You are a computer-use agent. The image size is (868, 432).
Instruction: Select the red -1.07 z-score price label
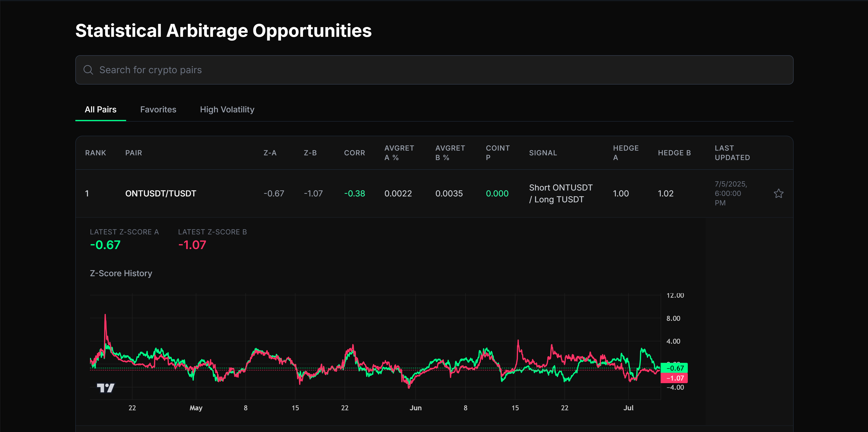(674, 378)
